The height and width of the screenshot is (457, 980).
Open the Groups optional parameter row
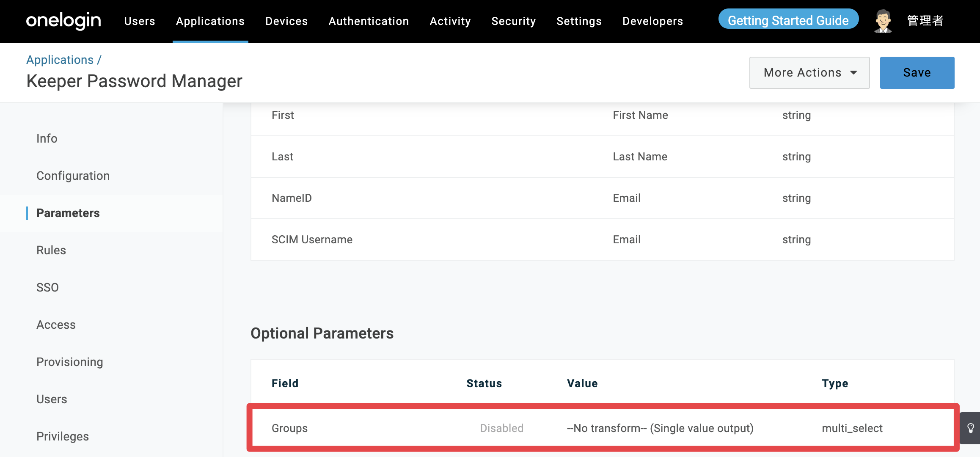point(603,428)
